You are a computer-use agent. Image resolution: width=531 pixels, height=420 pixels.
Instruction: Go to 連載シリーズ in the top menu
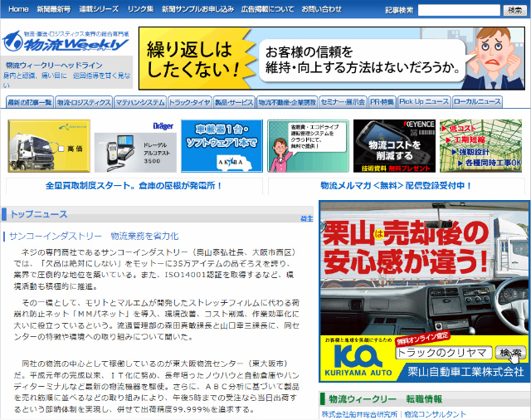pos(99,9)
